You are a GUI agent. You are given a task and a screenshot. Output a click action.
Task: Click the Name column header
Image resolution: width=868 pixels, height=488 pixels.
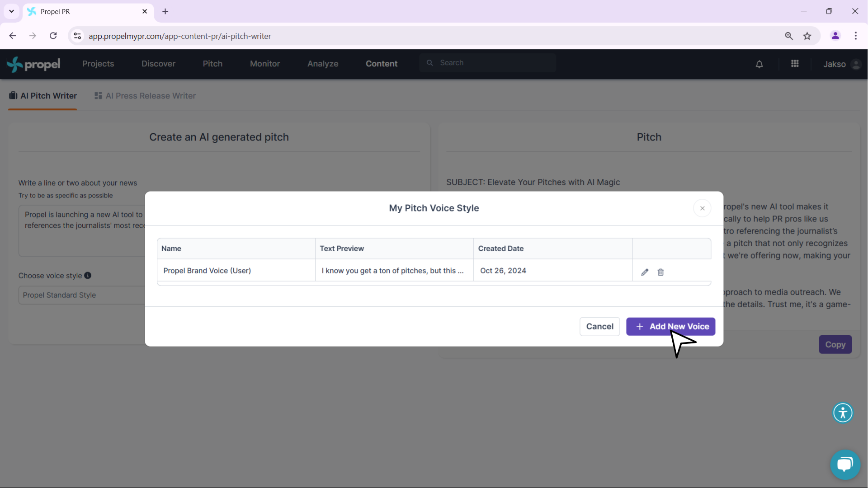236,249
